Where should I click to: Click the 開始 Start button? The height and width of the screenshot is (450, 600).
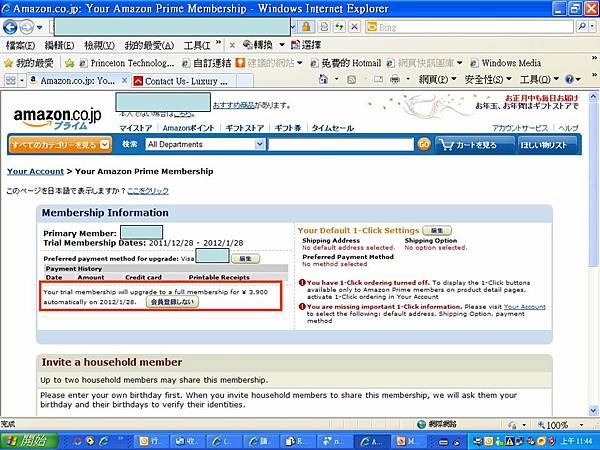29,440
